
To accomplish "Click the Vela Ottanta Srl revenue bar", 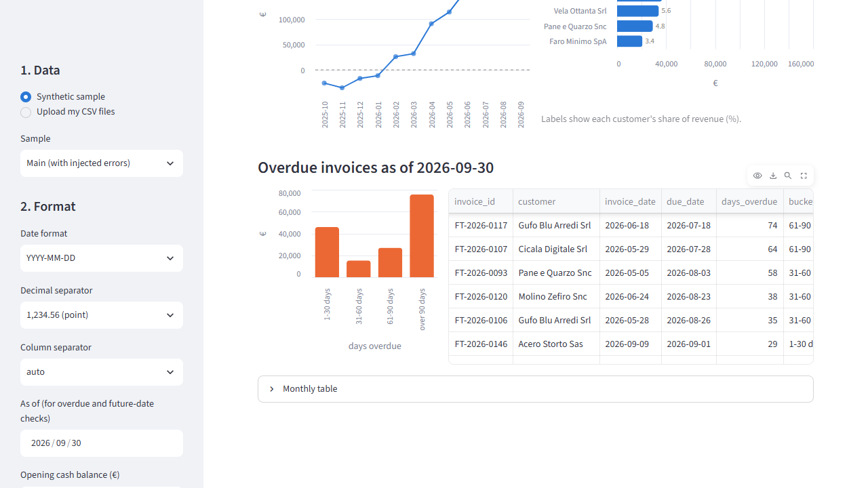I will point(637,11).
